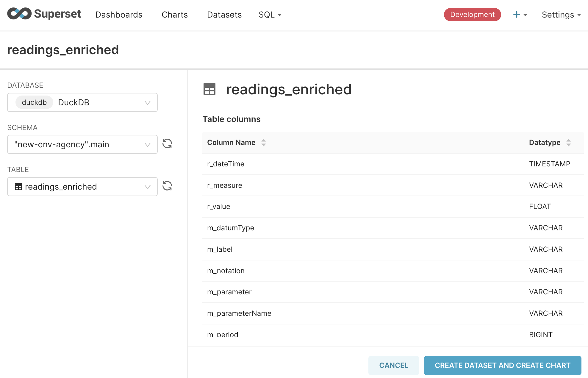Expand the schema selector dropdown
The height and width of the screenshot is (378, 588).
[x=82, y=145]
